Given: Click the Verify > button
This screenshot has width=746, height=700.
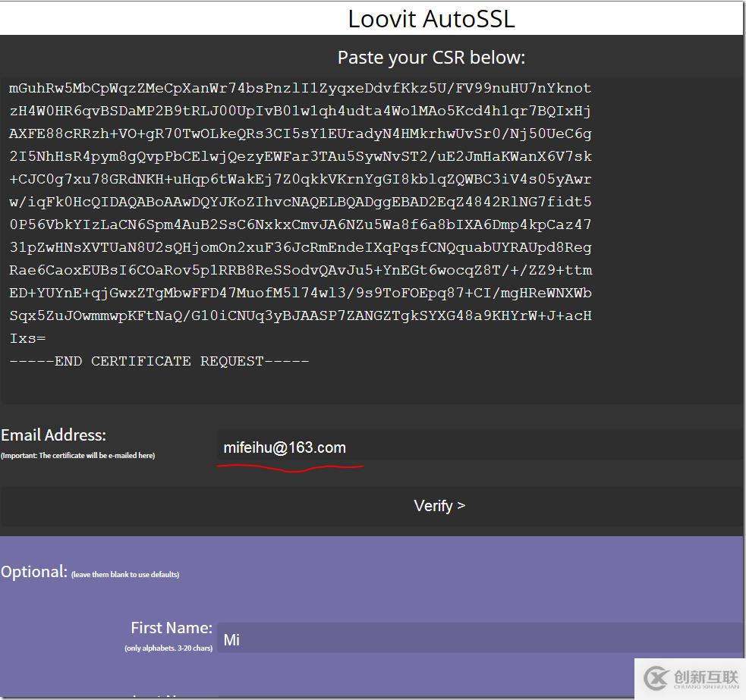Looking at the screenshot, I should coord(439,506).
